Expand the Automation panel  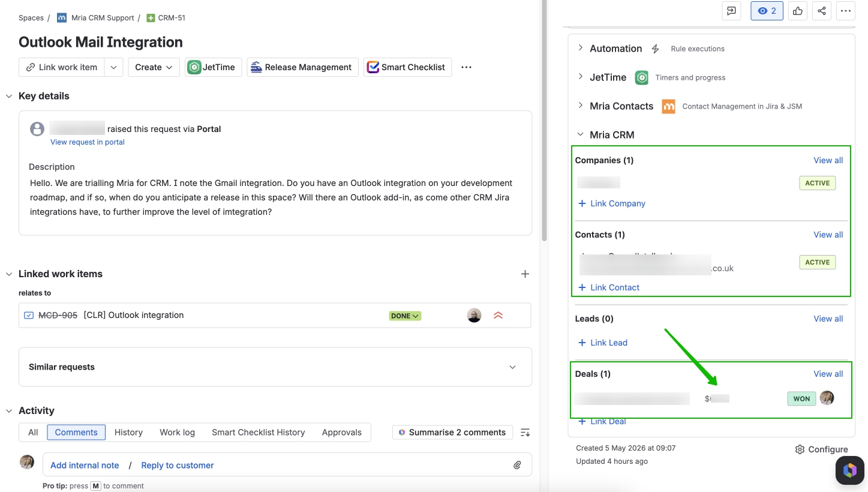coord(580,48)
